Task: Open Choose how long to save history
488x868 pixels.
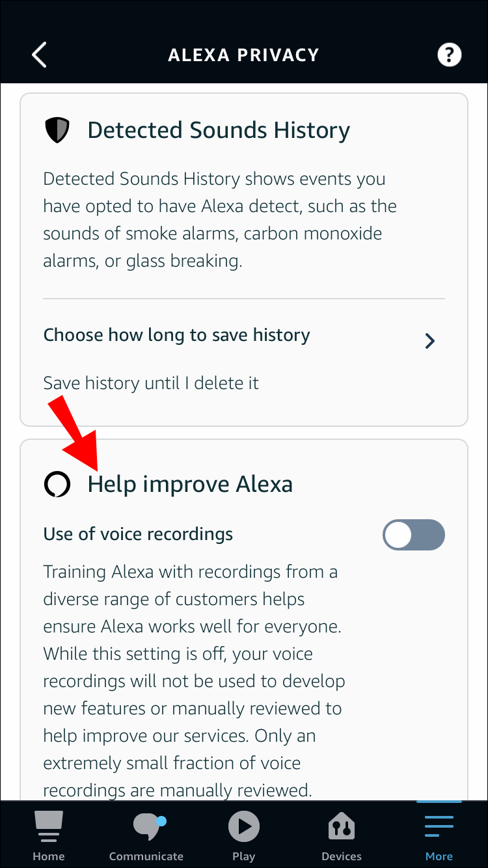Action: [x=177, y=335]
